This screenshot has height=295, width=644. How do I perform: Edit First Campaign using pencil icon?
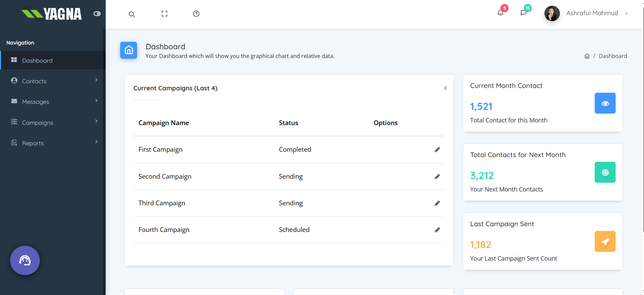pos(437,150)
